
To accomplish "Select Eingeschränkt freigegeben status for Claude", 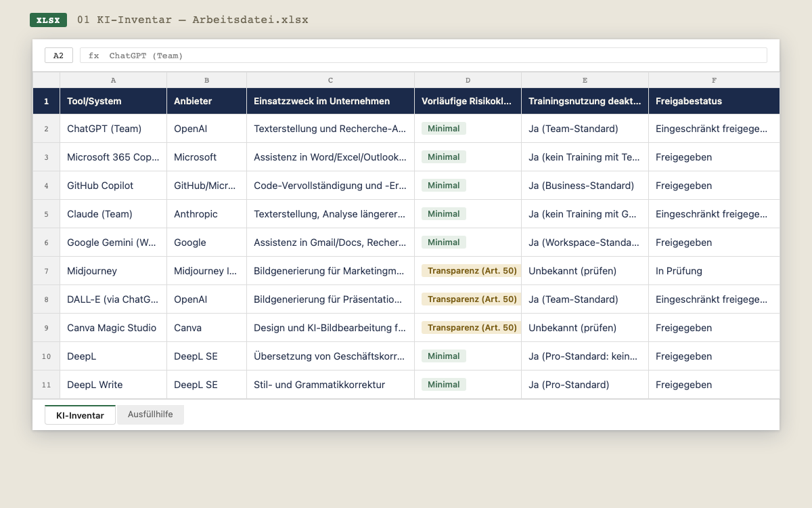I will 714,214.
